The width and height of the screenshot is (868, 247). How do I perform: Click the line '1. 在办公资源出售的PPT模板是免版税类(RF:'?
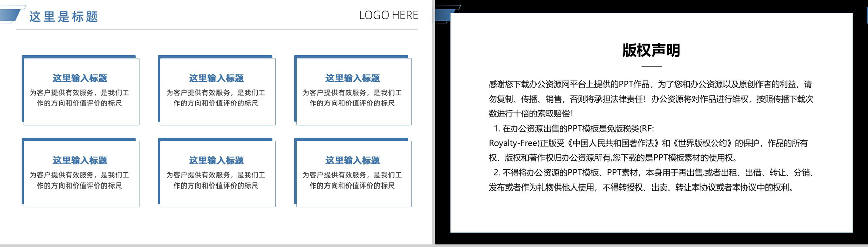pos(573,129)
